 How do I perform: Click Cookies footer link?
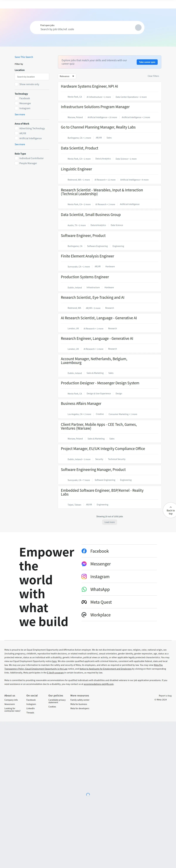[x=52, y=707]
